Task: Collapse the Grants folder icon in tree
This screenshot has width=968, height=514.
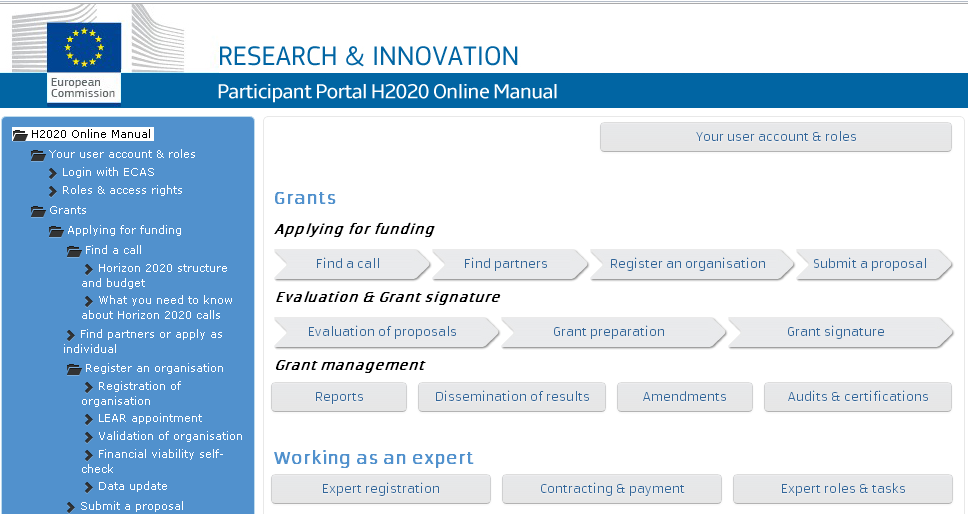Action: (38, 210)
